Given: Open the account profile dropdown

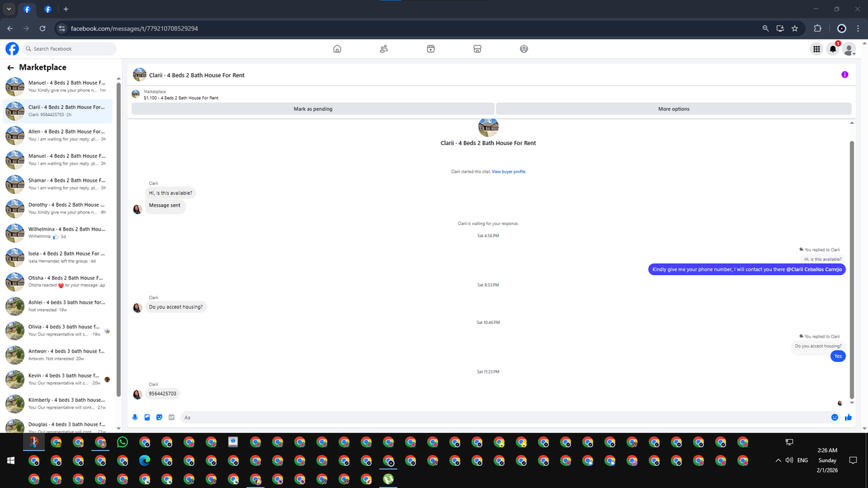Looking at the screenshot, I should tap(848, 49).
